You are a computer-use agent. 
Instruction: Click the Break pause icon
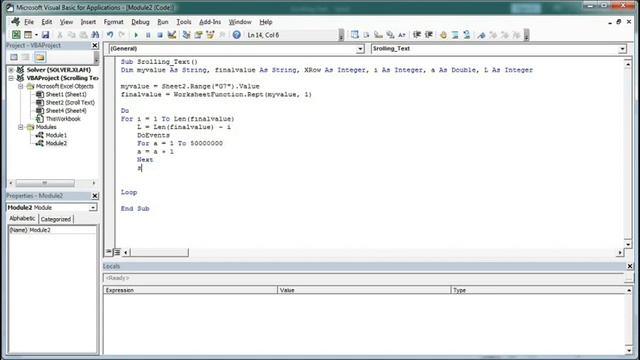[x=148, y=35]
